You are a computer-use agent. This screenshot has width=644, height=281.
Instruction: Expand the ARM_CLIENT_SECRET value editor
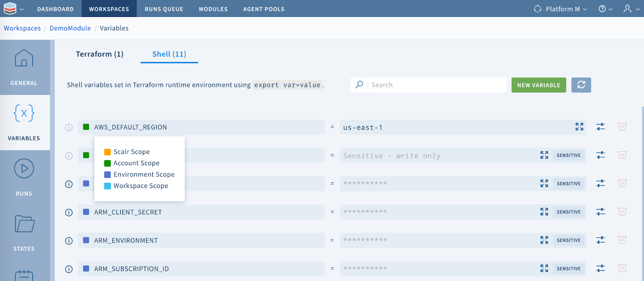pos(544,212)
